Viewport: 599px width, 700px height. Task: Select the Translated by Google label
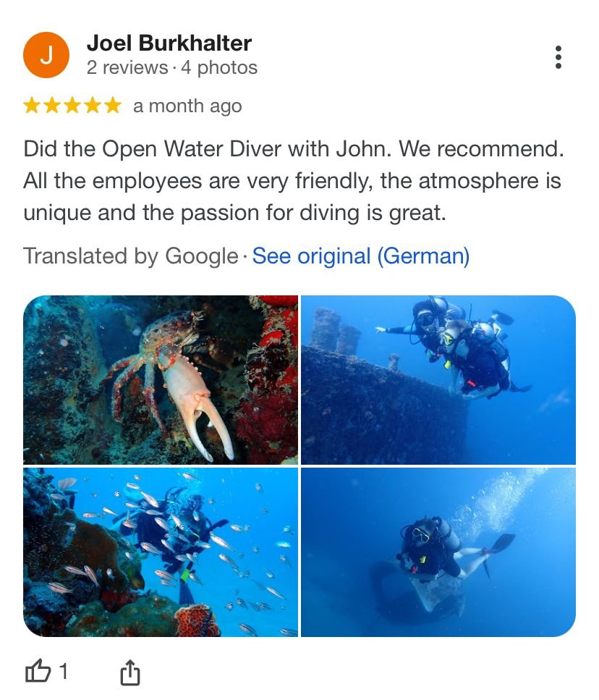point(131,256)
